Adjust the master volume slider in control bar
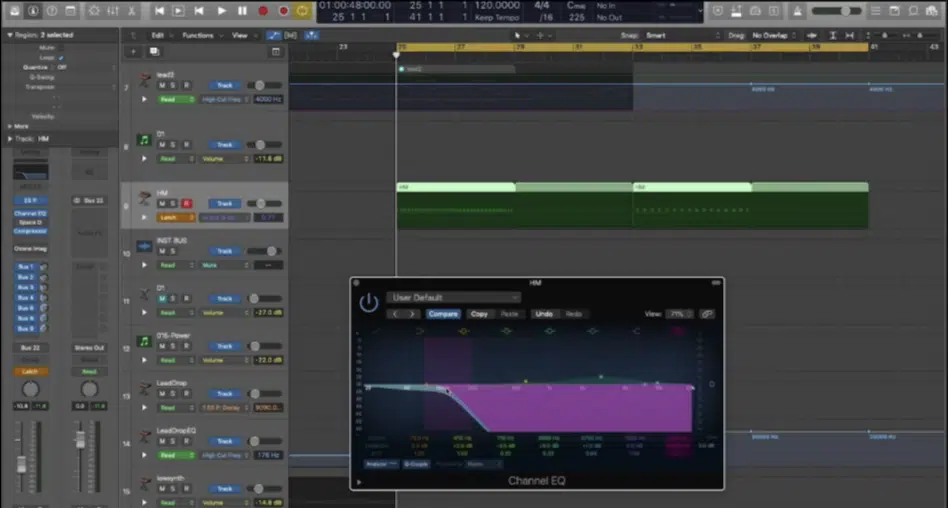 click(837, 11)
